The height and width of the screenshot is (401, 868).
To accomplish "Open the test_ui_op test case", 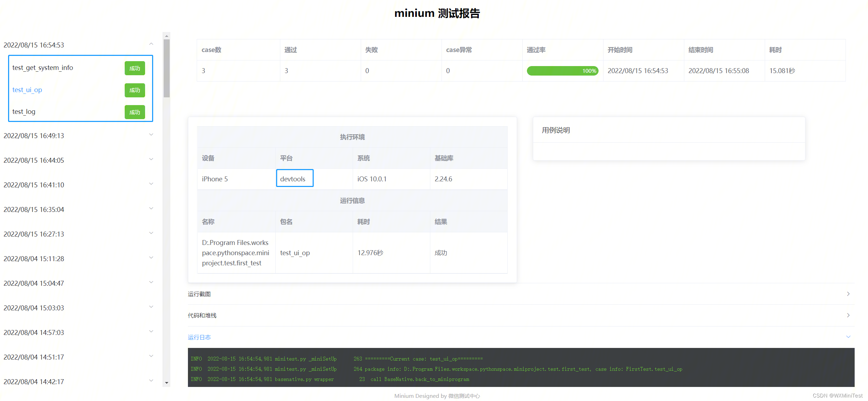I will click(27, 90).
